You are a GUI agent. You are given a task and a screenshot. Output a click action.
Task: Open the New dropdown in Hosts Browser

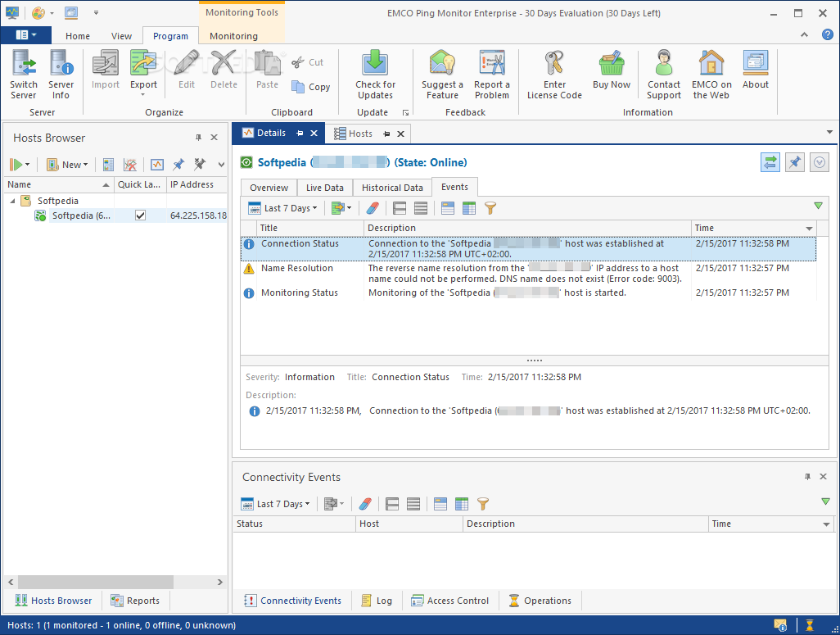[x=67, y=165]
